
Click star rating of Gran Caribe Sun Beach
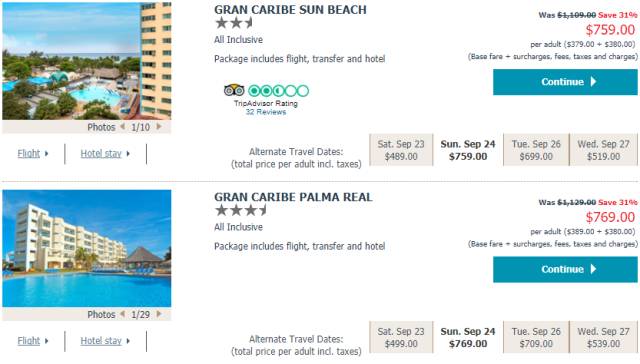point(234,23)
